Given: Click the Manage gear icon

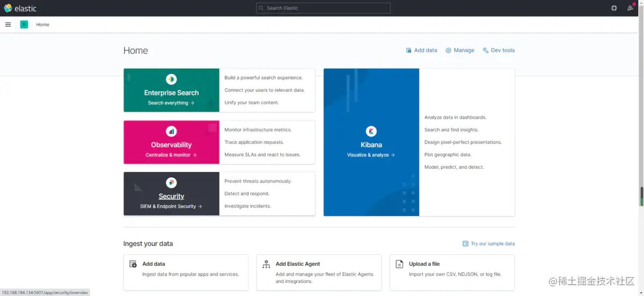Looking at the screenshot, I should (449, 50).
